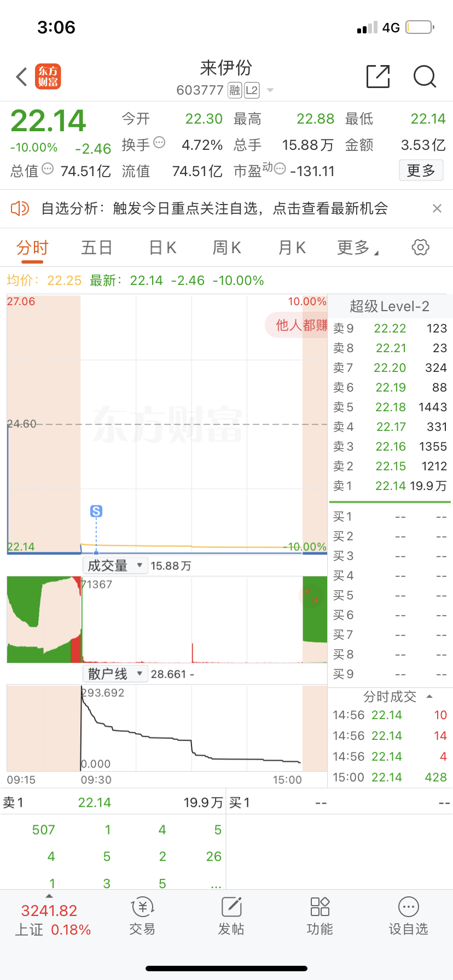This screenshot has height=980, width=453.
Task: Switch to the 周K tab
Action: point(227,248)
